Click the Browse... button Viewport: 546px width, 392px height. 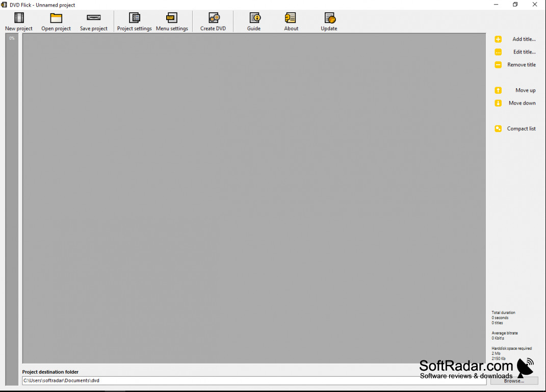coord(514,381)
